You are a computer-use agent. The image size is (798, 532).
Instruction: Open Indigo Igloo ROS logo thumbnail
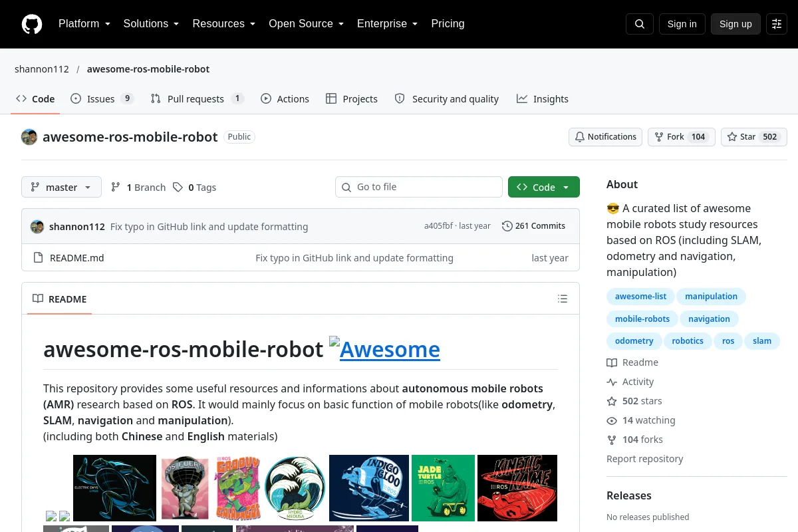tap(369, 488)
